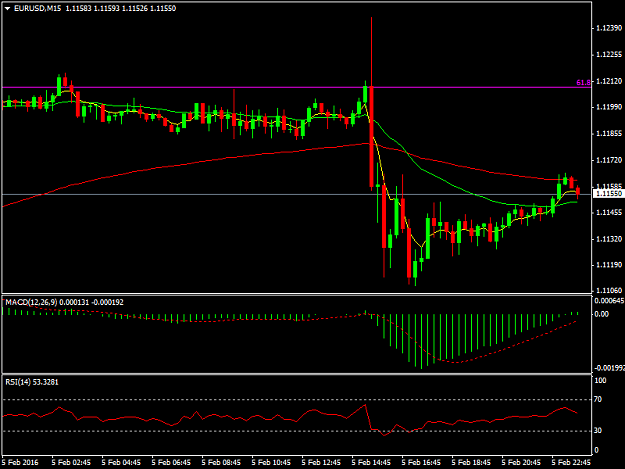This screenshot has height=469, width=625.
Task: Select the 5 Feb 22:45 time label
Action: [571, 463]
